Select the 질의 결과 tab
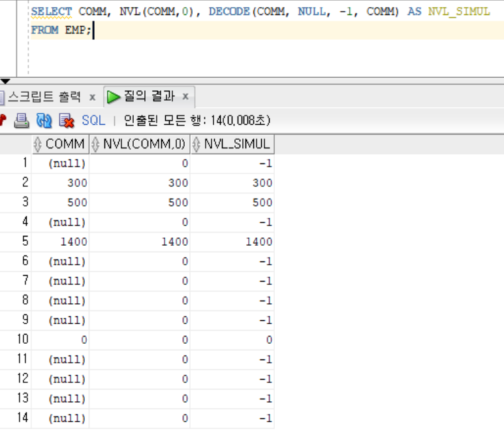The height and width of the screenshot is (447, 504). [149, 97]
